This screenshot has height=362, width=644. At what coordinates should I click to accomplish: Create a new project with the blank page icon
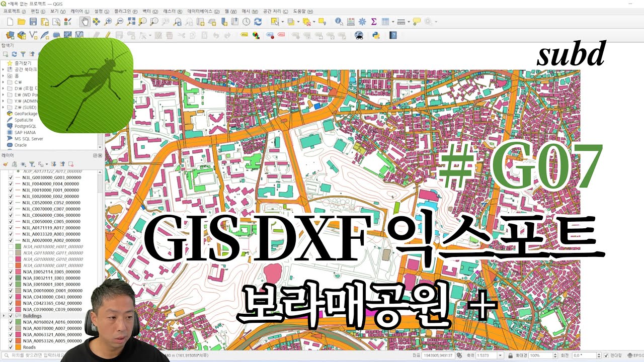[x=10, y=22]
